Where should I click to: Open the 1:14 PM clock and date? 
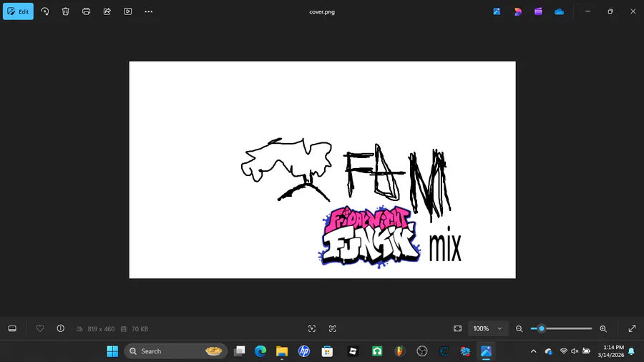coord(611,351)
